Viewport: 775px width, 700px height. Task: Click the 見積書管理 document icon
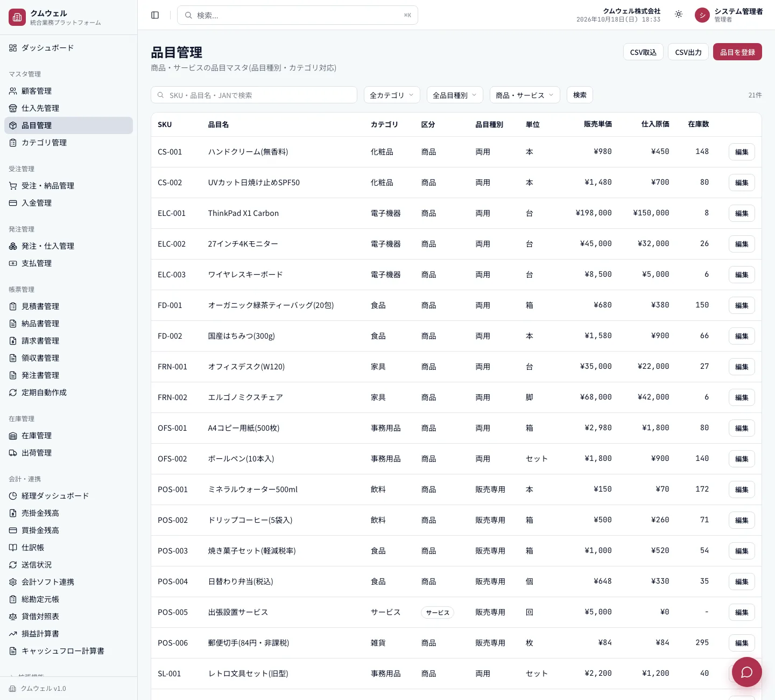tap(13, 306)
